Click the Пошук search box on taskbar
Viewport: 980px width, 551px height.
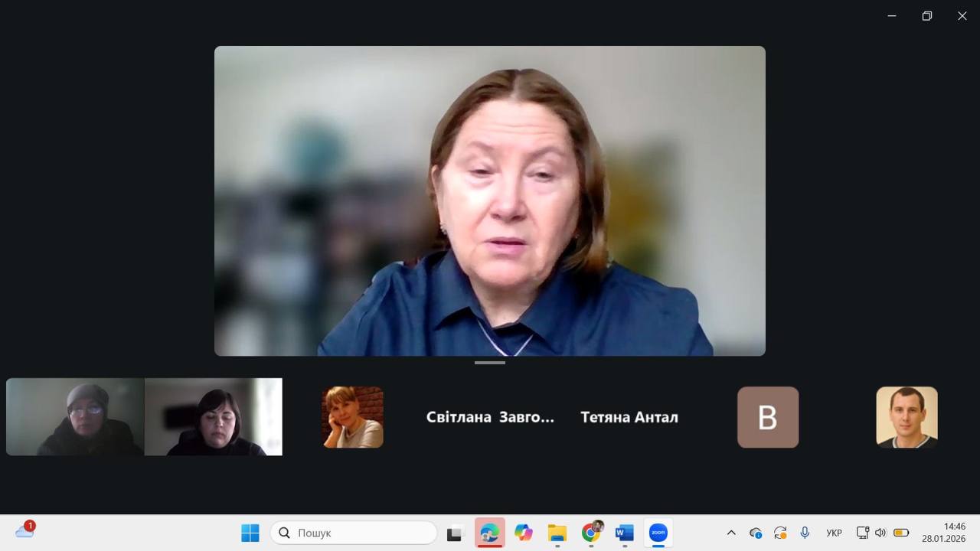click(354, 533)
